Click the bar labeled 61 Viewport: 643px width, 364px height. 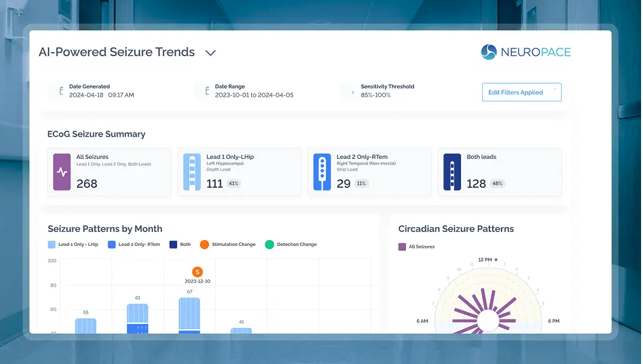(138, 319)
